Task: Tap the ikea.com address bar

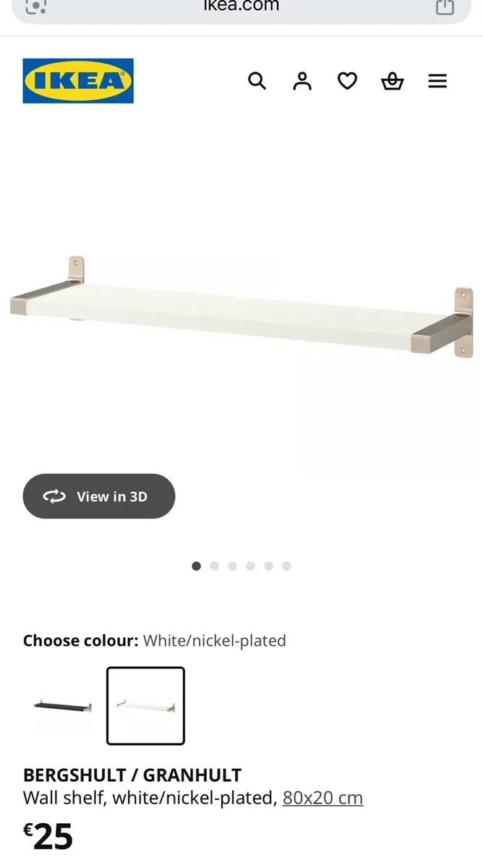Action: point(241,9)
